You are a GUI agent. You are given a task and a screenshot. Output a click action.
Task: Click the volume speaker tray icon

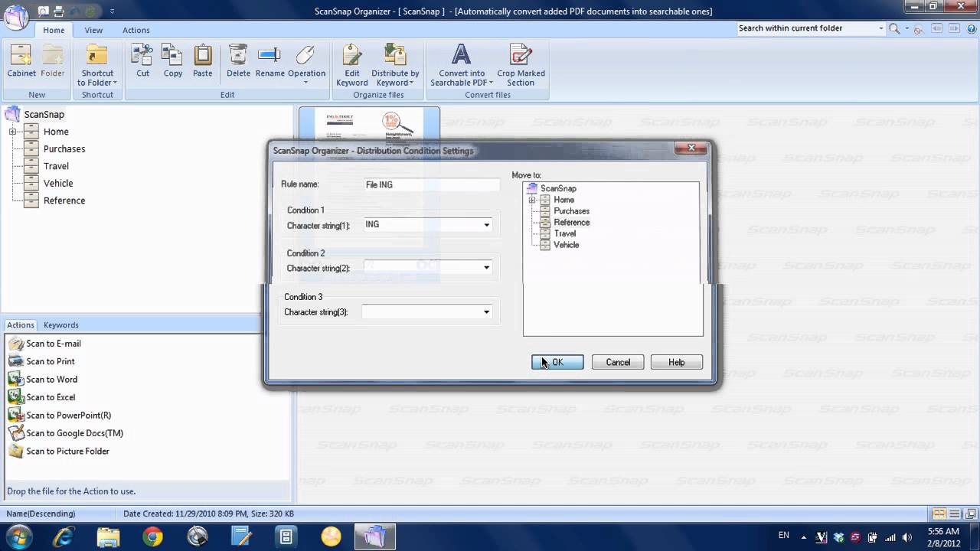pos(906,537)
